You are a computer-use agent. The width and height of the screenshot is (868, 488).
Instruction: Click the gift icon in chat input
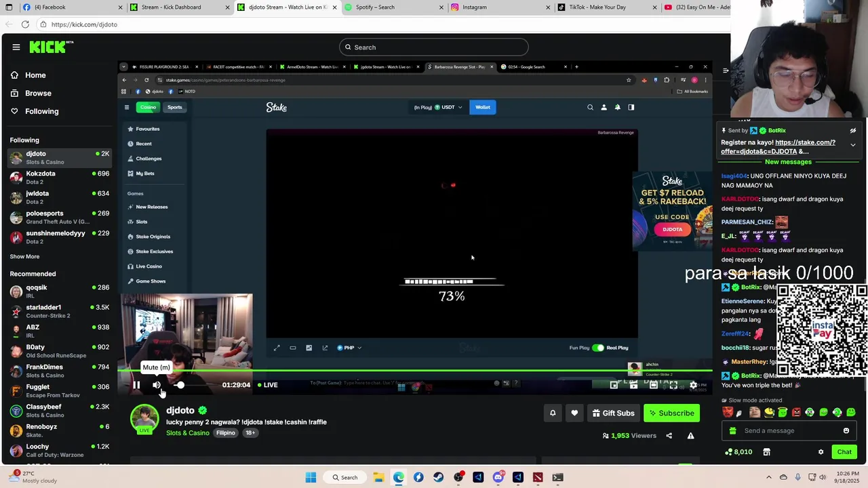click(x=732, y=431)
